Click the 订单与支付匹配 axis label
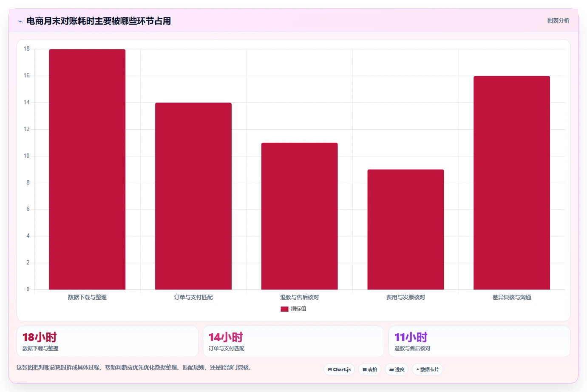This screenshot has width=587, height=392. coord(193,297)
